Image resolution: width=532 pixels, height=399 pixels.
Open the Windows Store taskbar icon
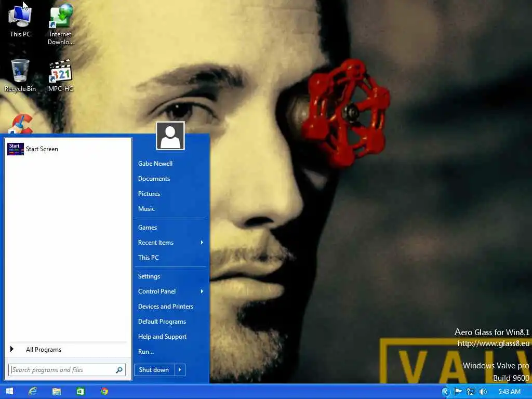click(80, 391)
